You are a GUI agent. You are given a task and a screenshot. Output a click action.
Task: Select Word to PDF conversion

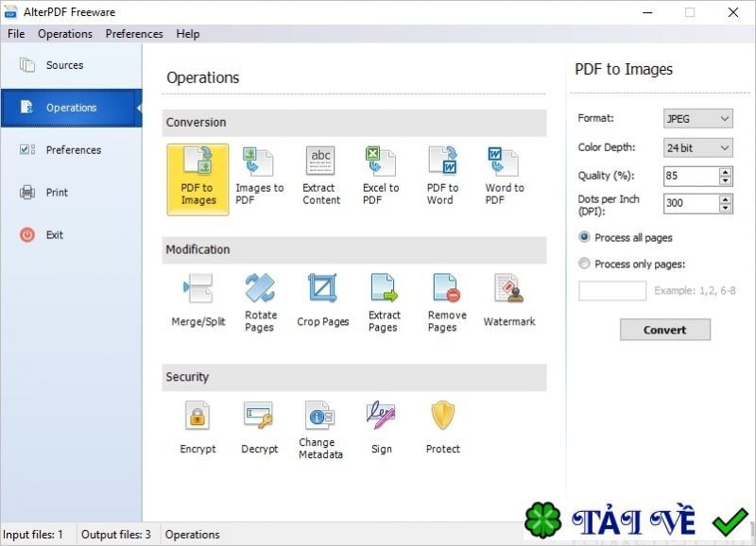click(x=504, y=177)
